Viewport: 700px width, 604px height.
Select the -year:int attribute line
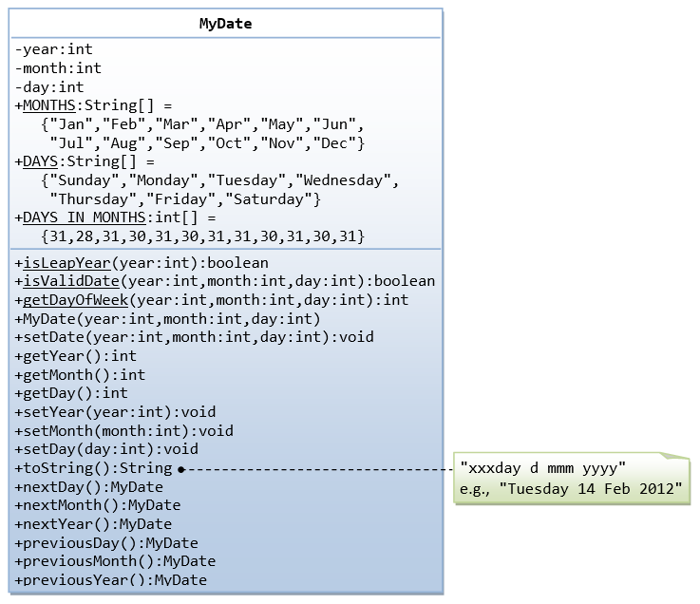[x=54, y=49]
